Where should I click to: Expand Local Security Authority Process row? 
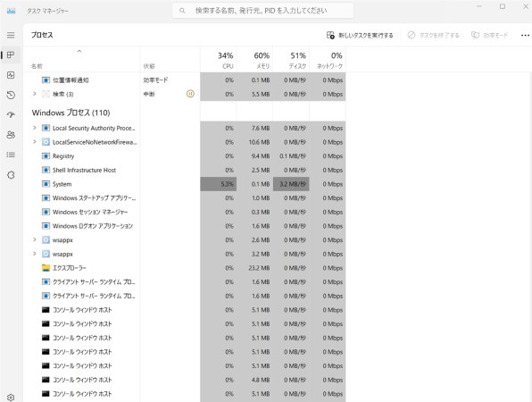tap(34, 128)
